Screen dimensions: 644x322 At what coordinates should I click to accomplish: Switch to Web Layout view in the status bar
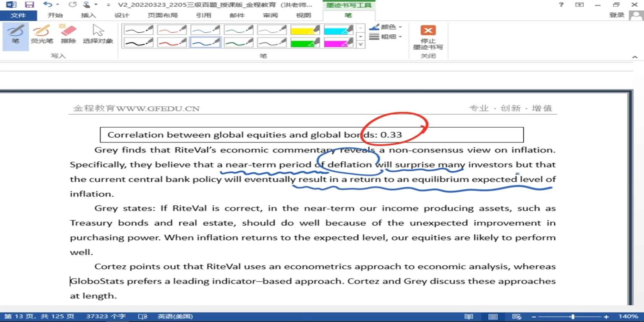click(x=517, y=317)
